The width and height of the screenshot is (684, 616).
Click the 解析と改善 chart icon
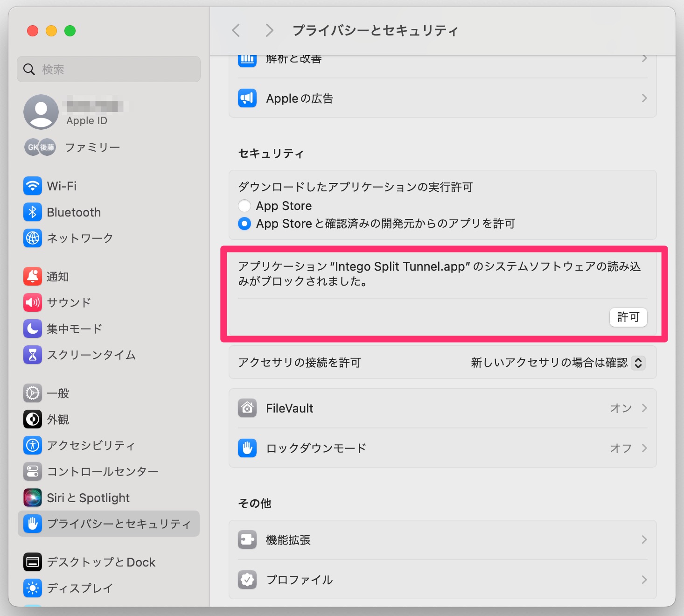tap(247, 61)
